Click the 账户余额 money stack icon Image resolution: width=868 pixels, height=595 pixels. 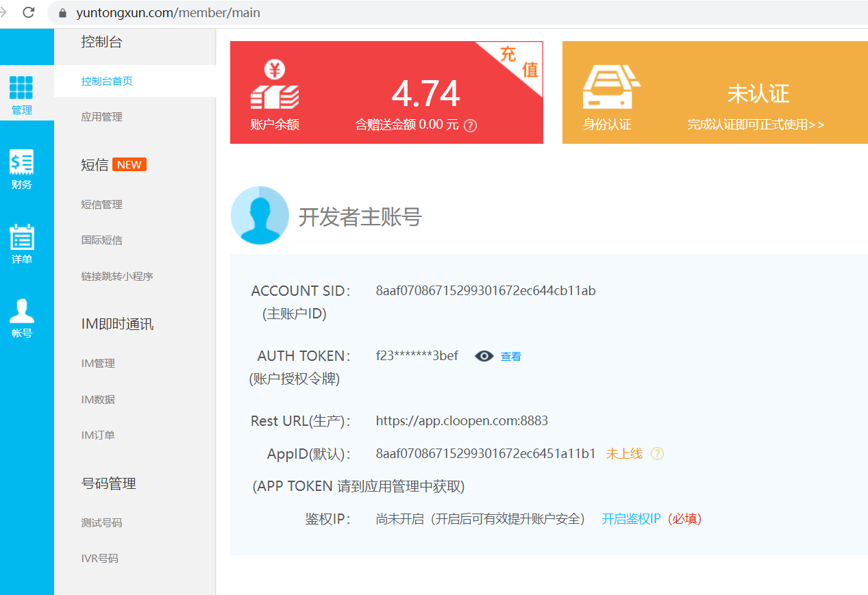(x=274, y=86)
